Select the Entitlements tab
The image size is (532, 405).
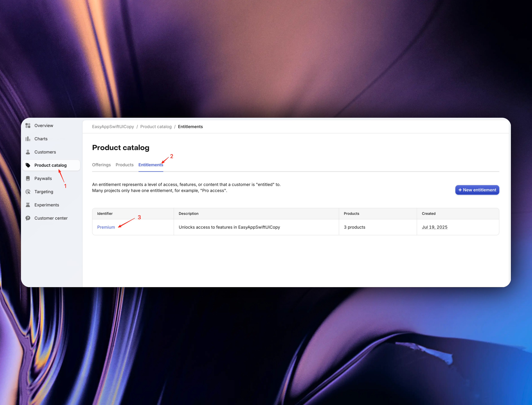tap(151, 165)
